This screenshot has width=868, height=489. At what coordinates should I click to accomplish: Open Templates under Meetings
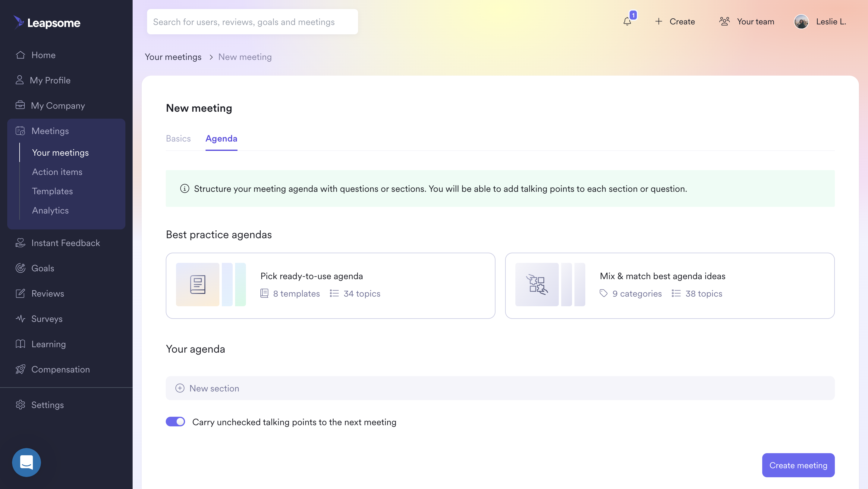pos(52,191)
